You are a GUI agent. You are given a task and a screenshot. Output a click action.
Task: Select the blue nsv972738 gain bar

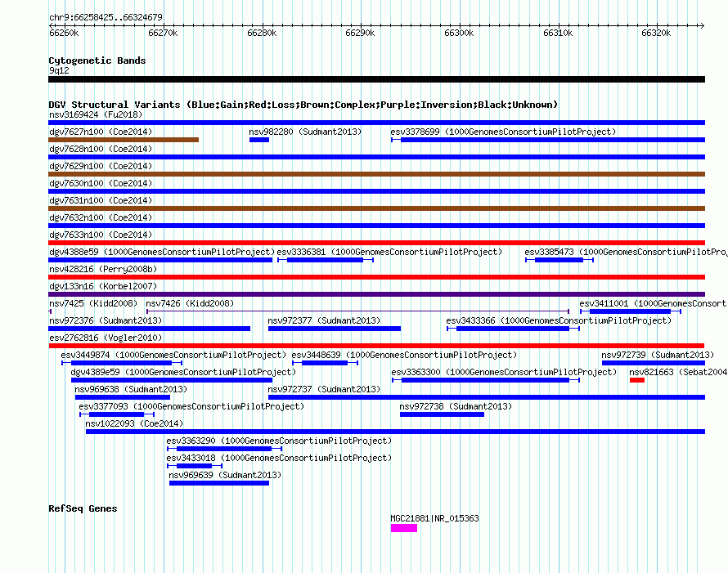(x=442, y=414)
